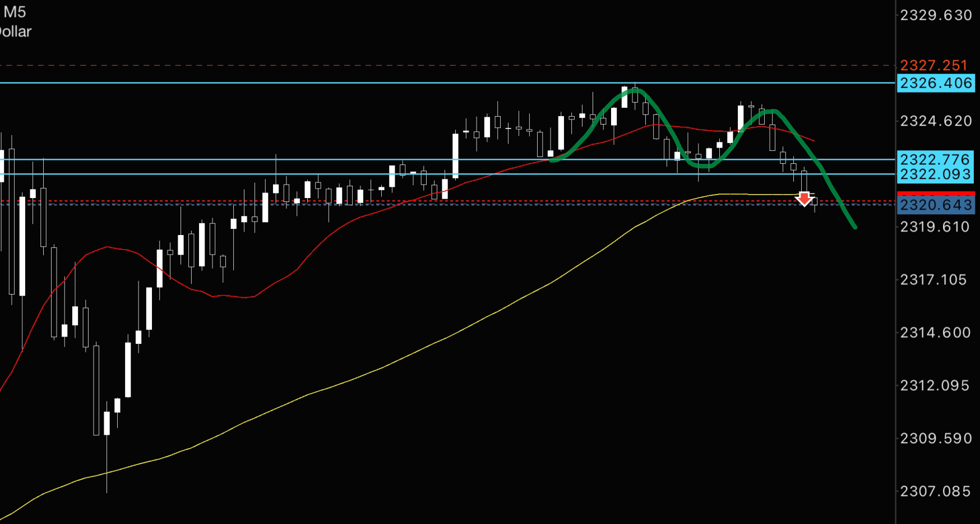Viewport: 980px width, 524px height.
Task: Click the lowest candle's long bottom wick
Action: tap(107, 465)
